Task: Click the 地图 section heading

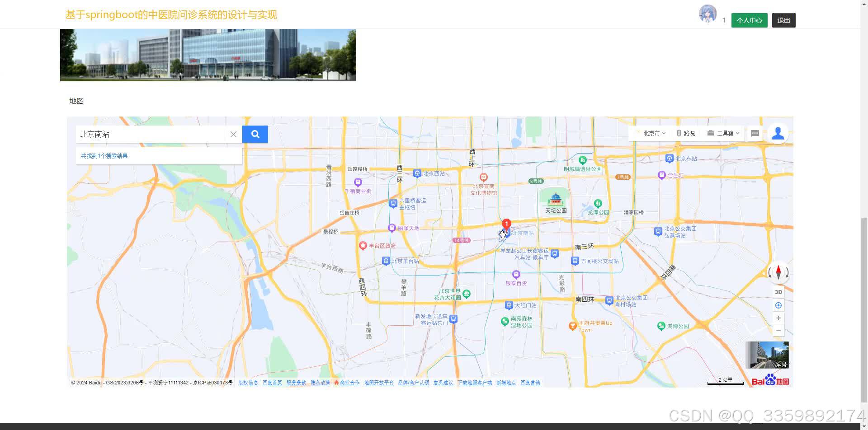Action: tap(76, 101)
